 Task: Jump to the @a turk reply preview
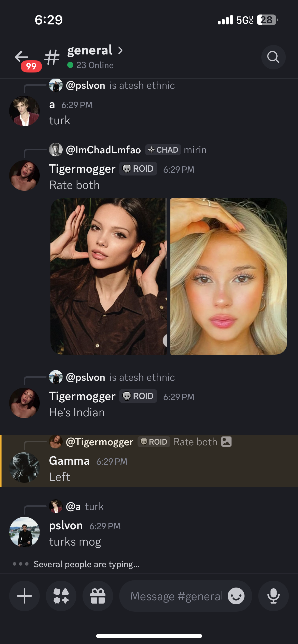click(76, 506)
